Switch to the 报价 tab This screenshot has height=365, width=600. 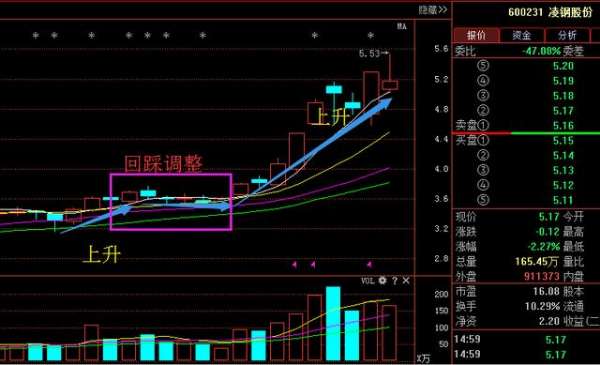(476, 35)
